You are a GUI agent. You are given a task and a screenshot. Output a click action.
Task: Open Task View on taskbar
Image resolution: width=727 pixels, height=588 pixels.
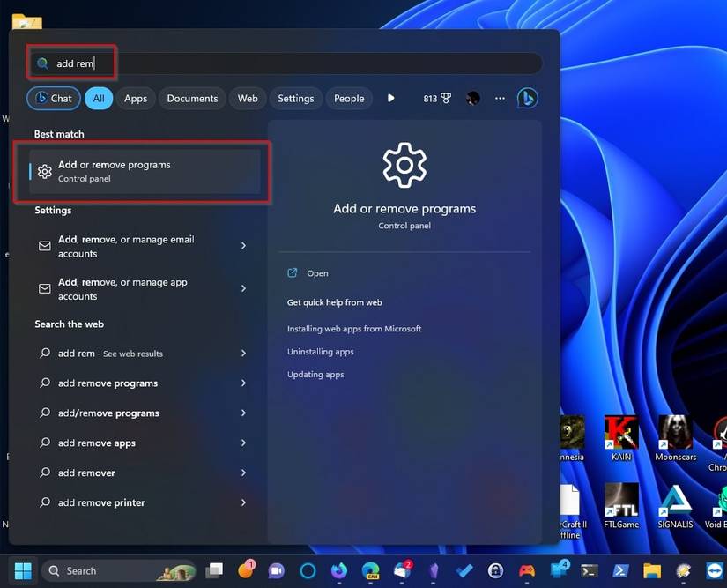tap(214, 571)
